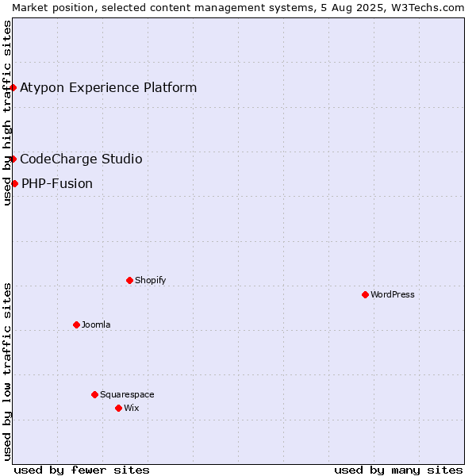
Task: Click the 'Atypon Experience Platform' label
Action: click(x=109, y=88)
